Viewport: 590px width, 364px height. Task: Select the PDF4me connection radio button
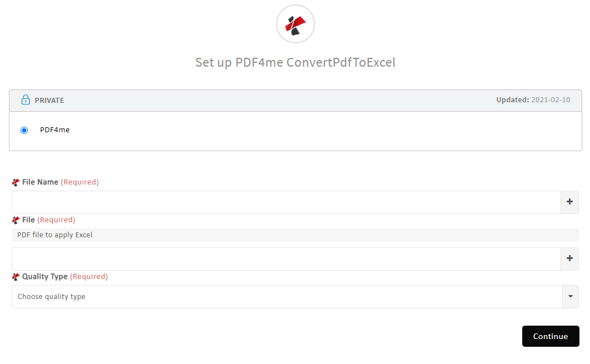pyautogui.click(x=24, y=130)
